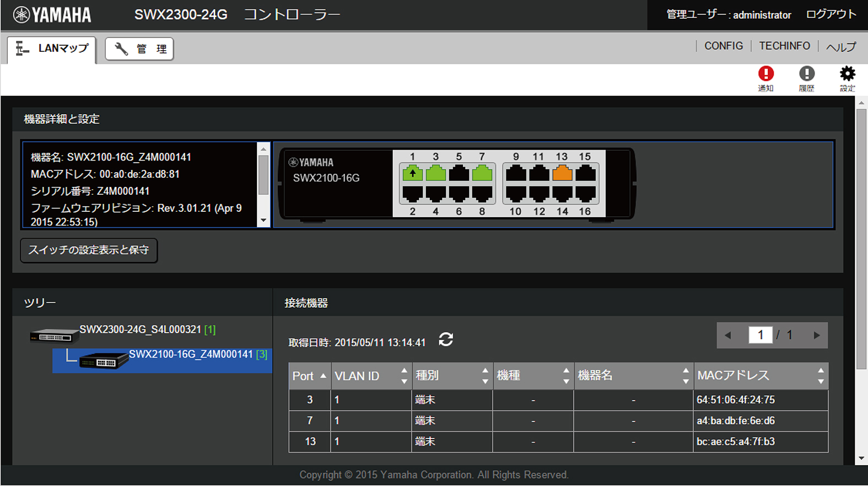
Task: Switch to the 管理 tab
Action: [x=139, y=49]
